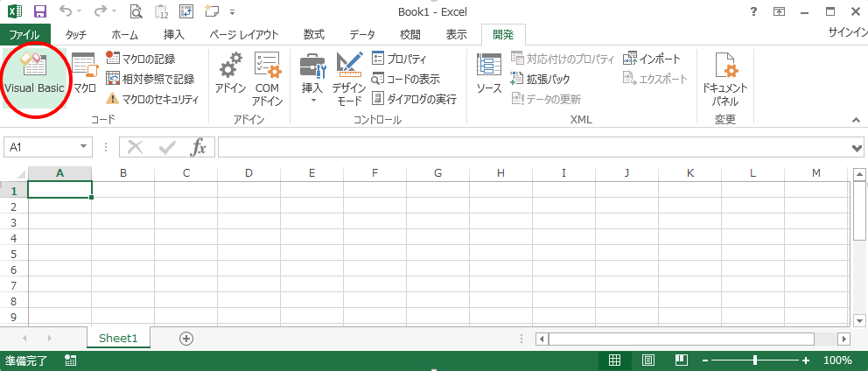
Task: Open Ribbon Display Options button
Action: [780, 11]
